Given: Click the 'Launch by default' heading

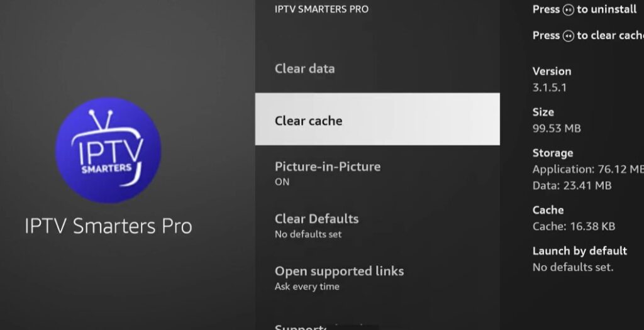Looking at the screenshot, I should [580, 251].
